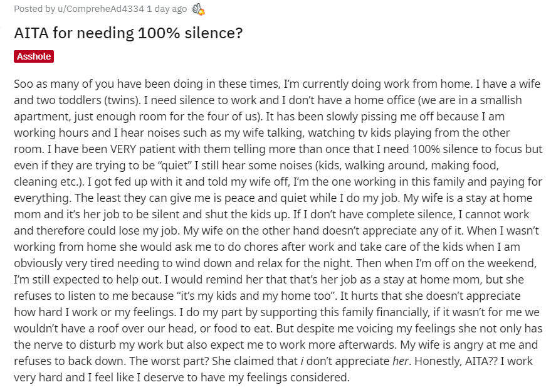Click the capitalized word 'VERY' in the body

[x=123, y=149]
